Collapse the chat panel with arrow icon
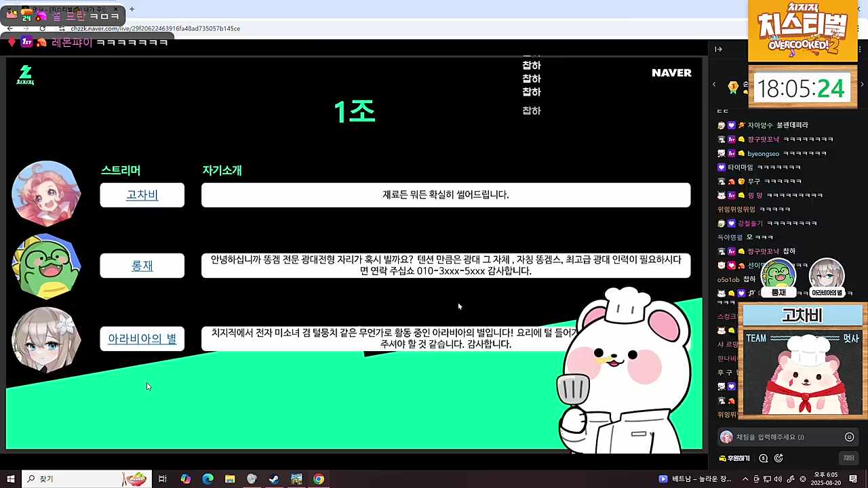The height and width of the screenshot is (488, 868). [x=718, y=49]
